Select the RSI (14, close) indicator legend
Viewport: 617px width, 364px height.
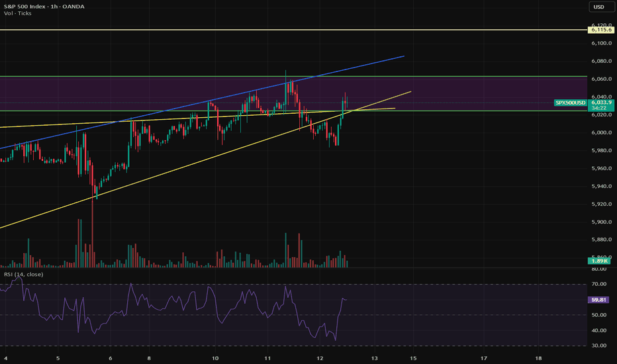24,274
